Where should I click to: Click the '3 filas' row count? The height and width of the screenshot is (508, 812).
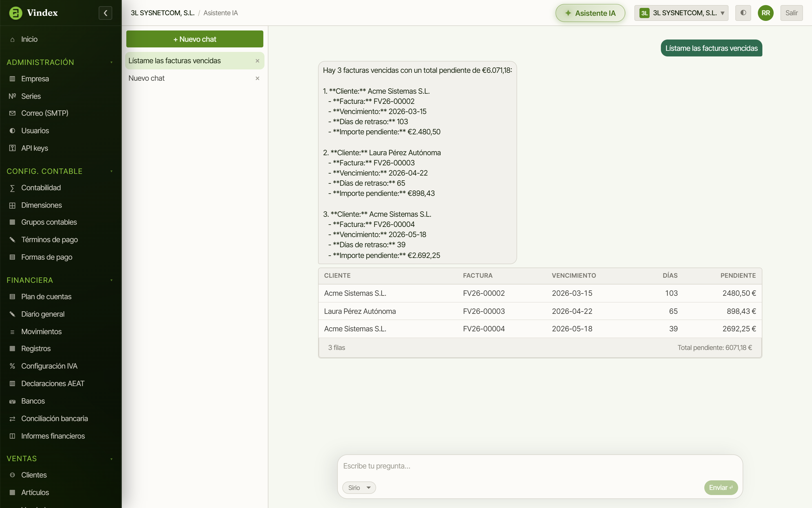tap(337, 348)
